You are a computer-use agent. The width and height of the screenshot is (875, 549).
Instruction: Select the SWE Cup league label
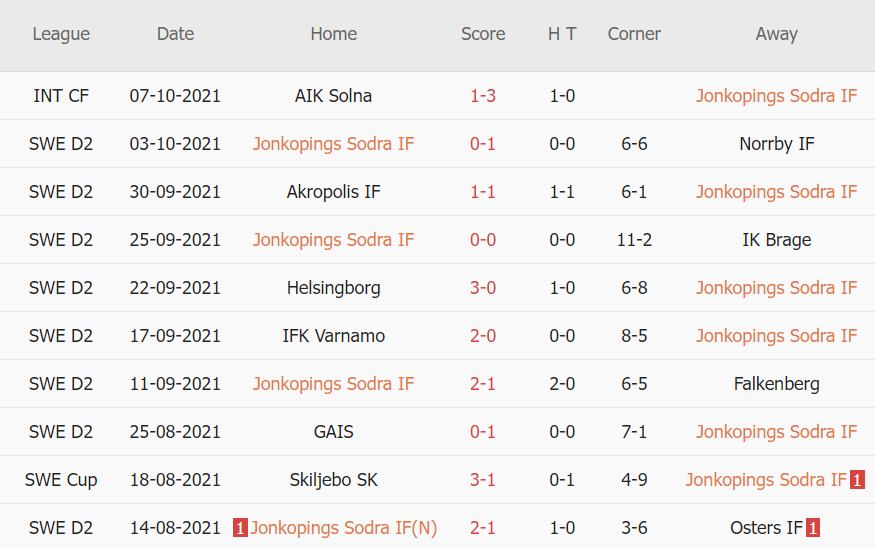[61, 480]
